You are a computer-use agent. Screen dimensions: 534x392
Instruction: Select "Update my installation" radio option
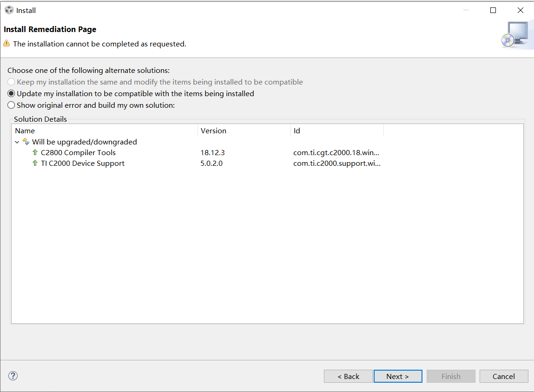click(11, 93)
